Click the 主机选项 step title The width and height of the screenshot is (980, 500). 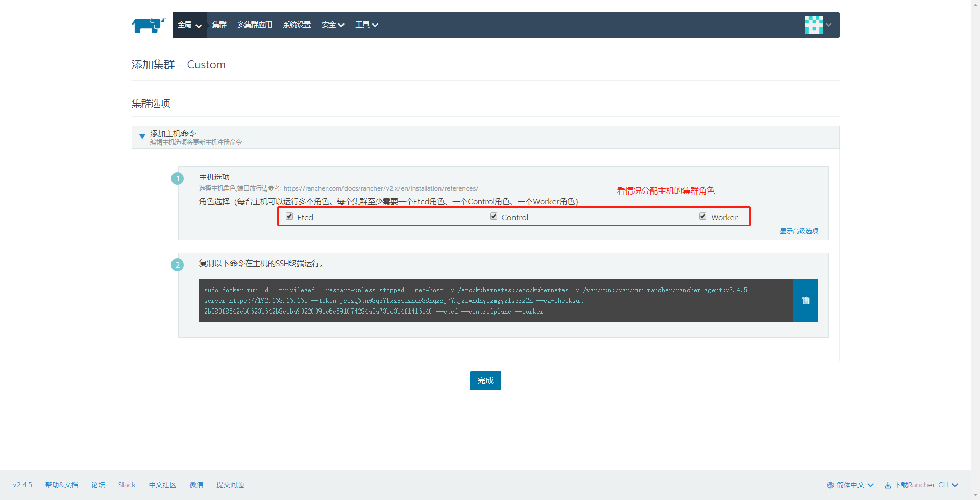pyautogui.click(x=214, y=177)
